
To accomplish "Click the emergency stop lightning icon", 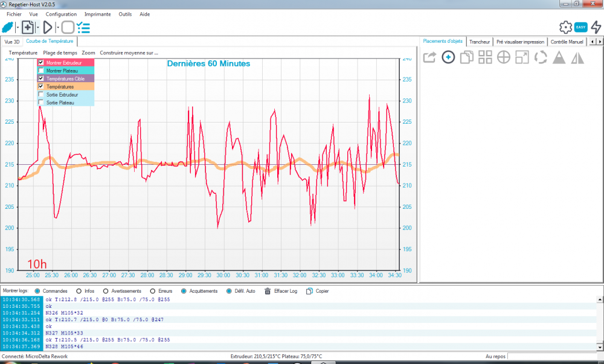I will coord(596,27).
